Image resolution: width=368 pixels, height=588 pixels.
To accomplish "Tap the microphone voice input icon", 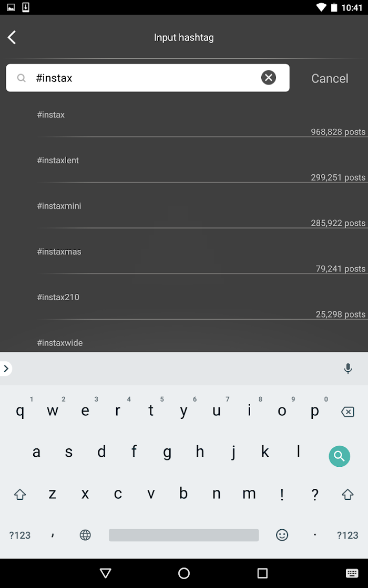I will (347, 369).
